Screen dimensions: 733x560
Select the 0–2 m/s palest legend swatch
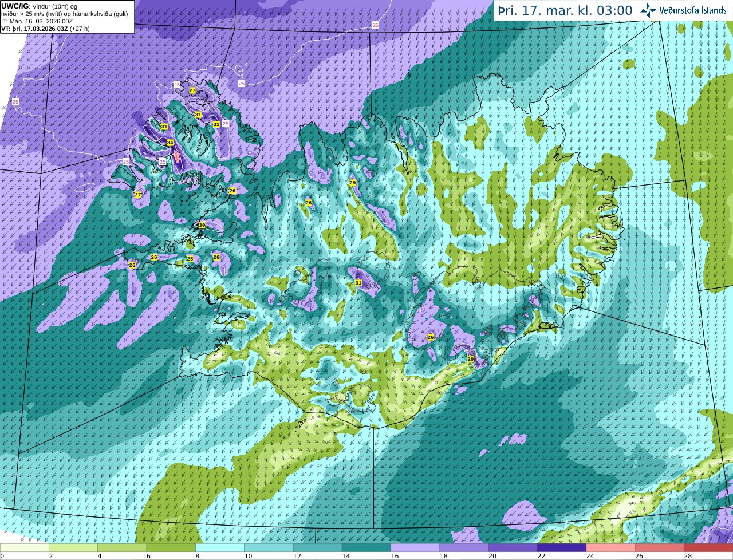[25, 548]
